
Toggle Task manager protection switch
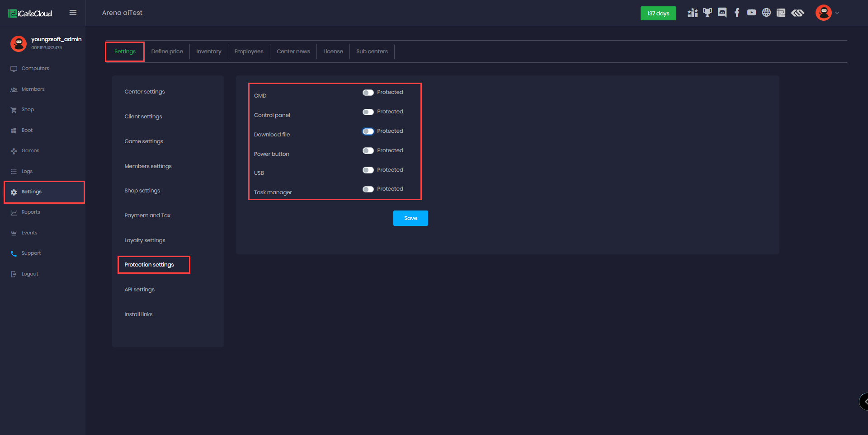point(368,189)
